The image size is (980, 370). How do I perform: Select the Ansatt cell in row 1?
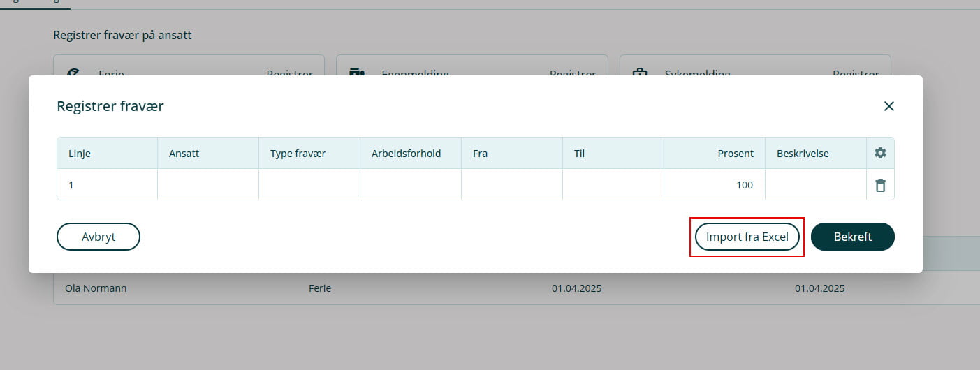click(208, 185)
